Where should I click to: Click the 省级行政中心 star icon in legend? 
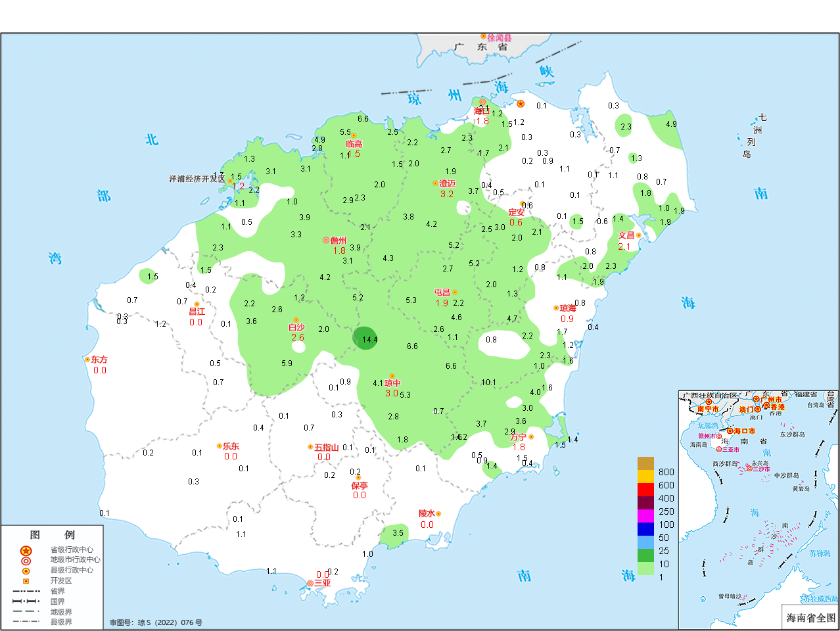pyautogui.click(x=26, y=551)
